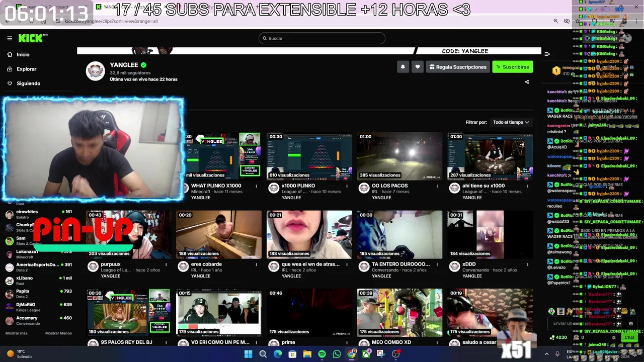
Task: Go to Inicio in sidebar
Action: point(23,54)
